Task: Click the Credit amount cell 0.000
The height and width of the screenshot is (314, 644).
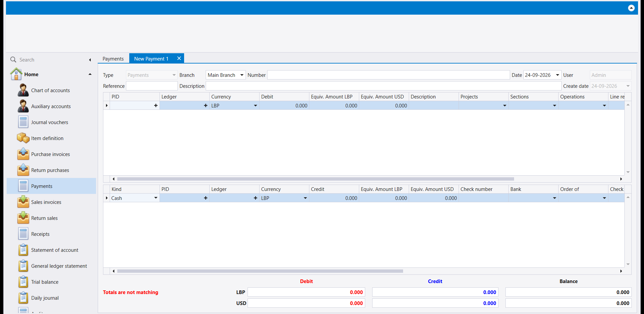Action: click(334, 198)
